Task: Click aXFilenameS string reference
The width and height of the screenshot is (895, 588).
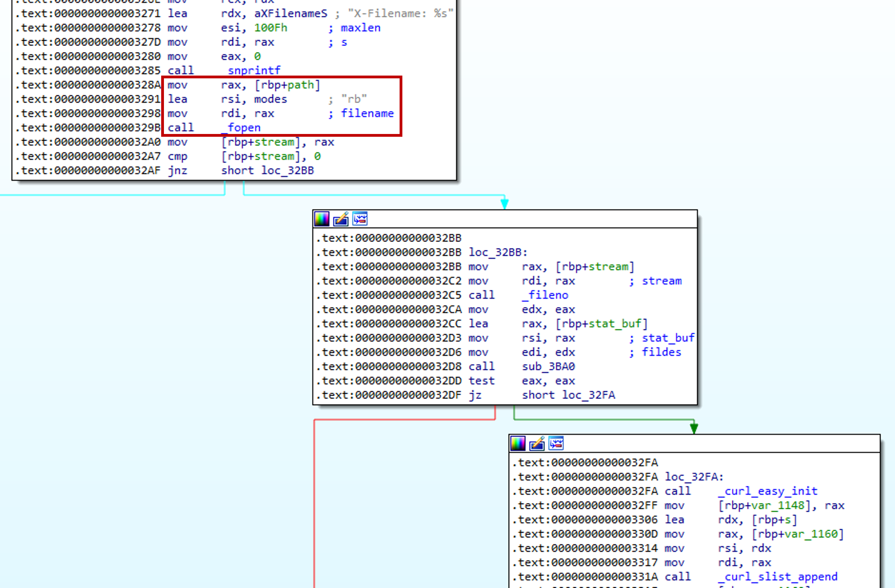Action: [291, 14]
